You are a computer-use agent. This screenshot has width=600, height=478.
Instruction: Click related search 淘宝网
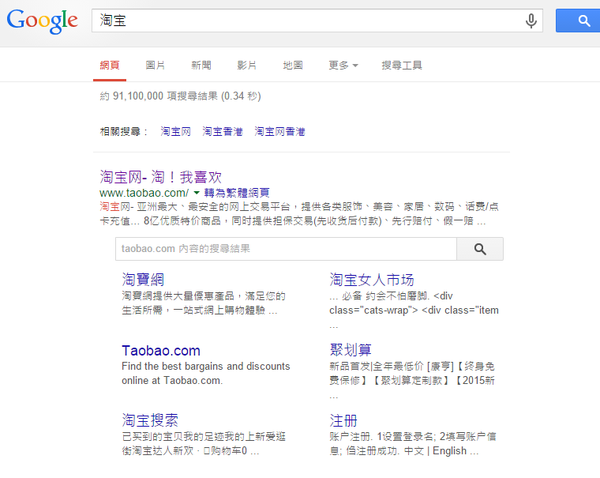[x=176, y=132]
